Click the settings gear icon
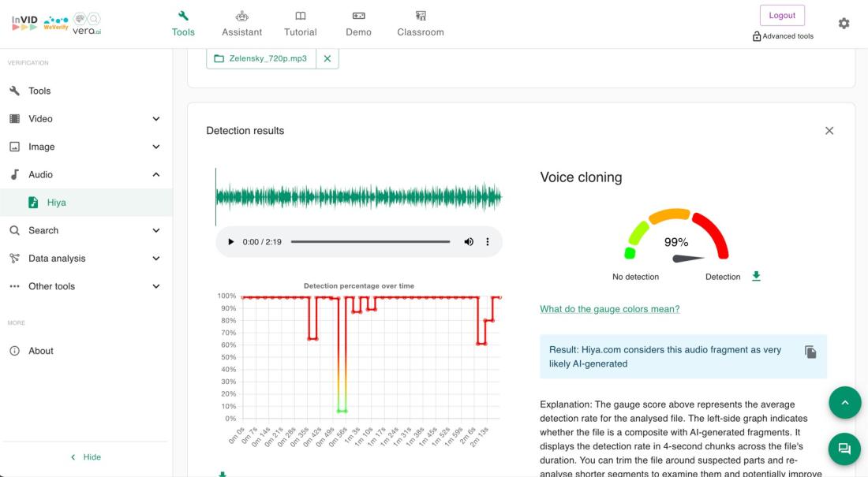The width and height of the screenshot is (868, 477). click(x=844, y=24)
